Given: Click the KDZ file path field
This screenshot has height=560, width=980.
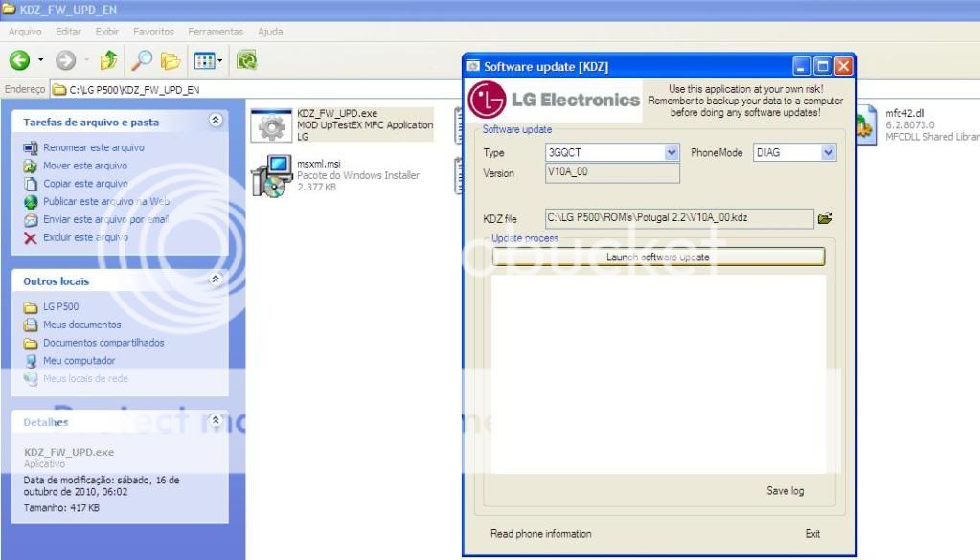Looking at the screenshot, I should [679, 218].
